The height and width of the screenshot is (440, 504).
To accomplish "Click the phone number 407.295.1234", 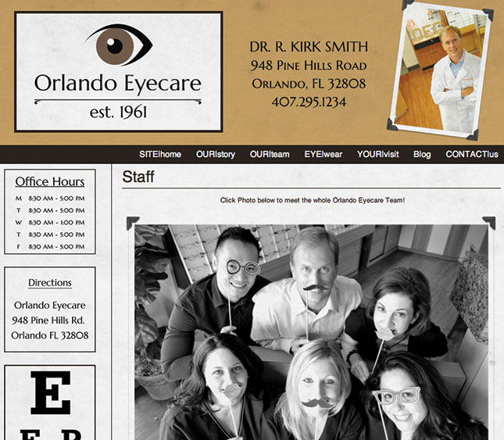I will [x=309, y=102].
